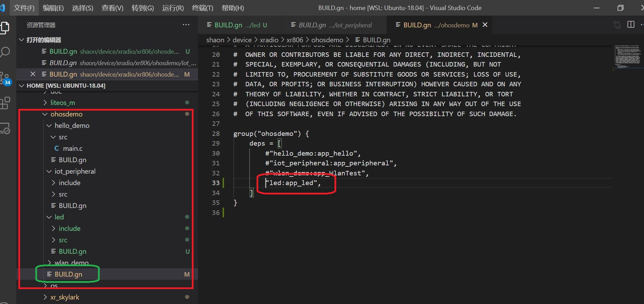Collapse the 打开的编辑器 section
The height and width of the screenshot is (304, 644).
(107, 40)
